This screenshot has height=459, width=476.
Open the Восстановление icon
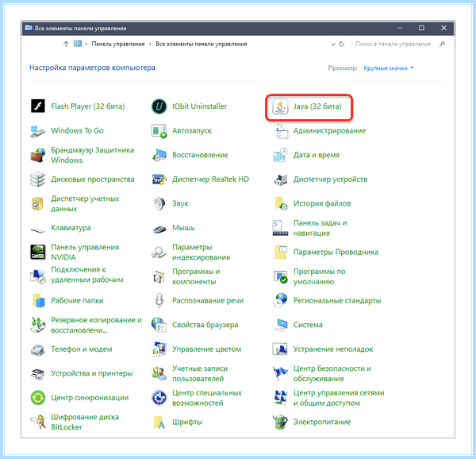point(159,155)
